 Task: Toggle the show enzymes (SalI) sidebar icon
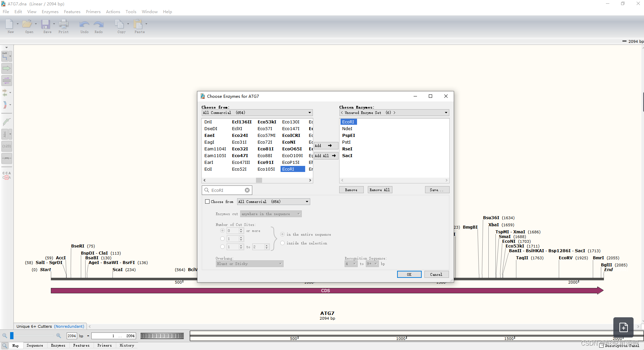point(5,56)
